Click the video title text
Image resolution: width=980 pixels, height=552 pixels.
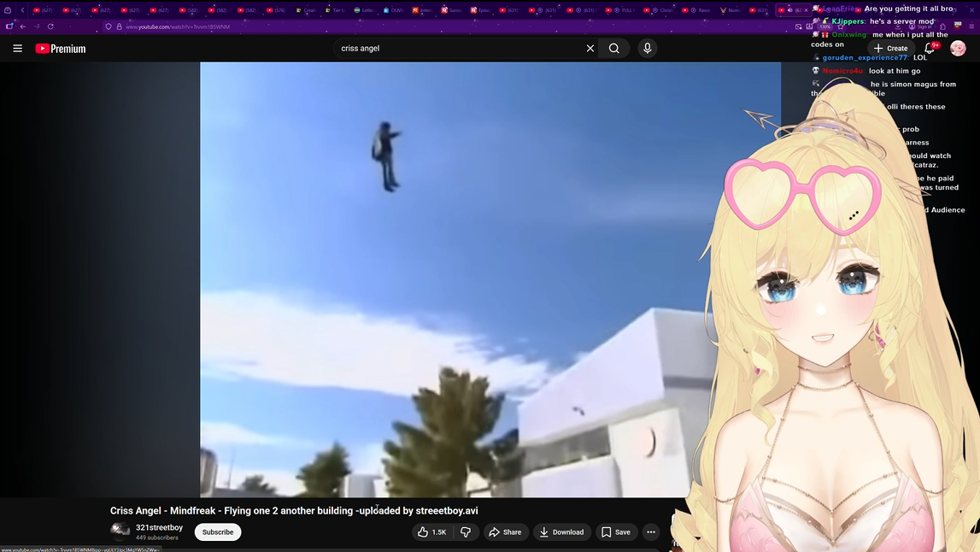[x=295, y=511]
